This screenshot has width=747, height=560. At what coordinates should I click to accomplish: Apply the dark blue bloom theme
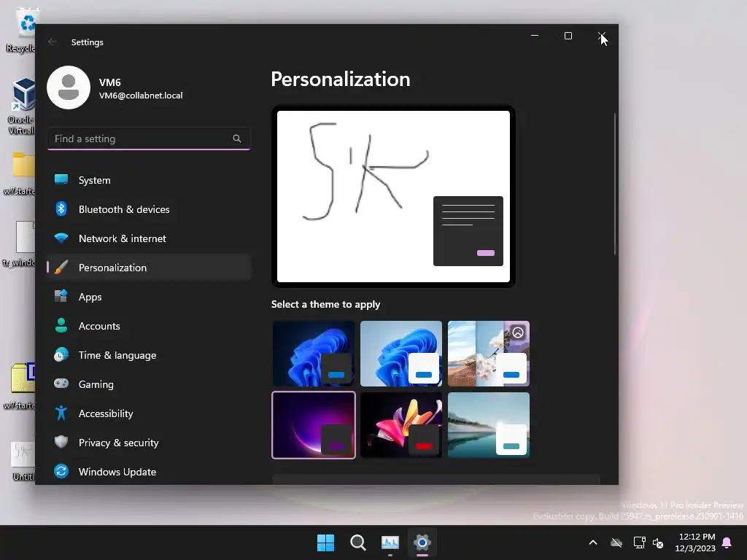point(314,354)
